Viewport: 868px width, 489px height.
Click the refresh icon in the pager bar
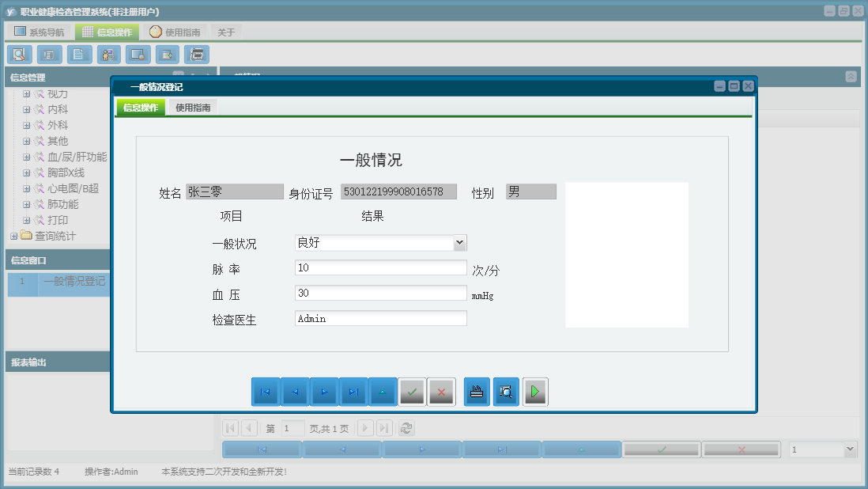pyautogui.click(x=406, y=427)
